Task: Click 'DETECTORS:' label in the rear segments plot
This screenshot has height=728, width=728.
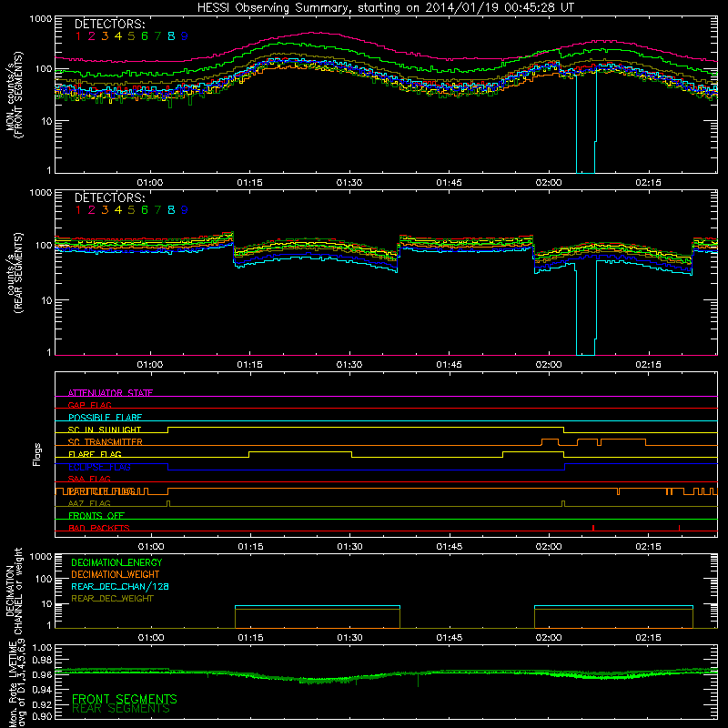Action: 110,197
